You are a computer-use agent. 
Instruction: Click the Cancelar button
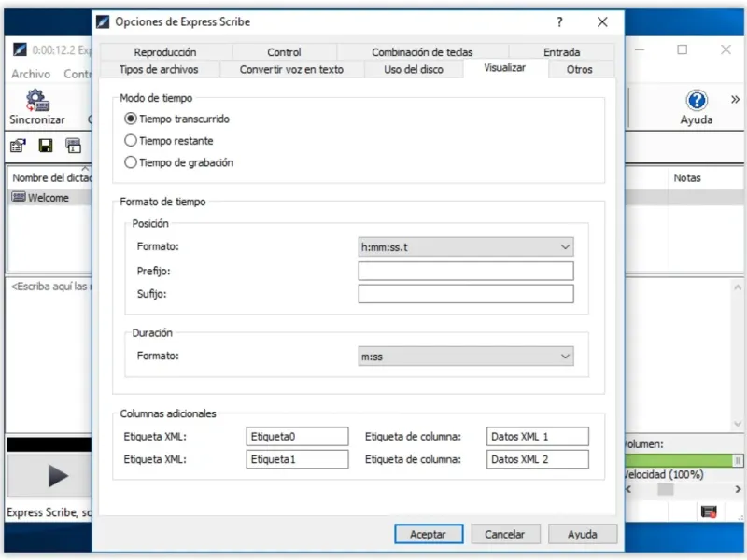[x=505, y=534]
